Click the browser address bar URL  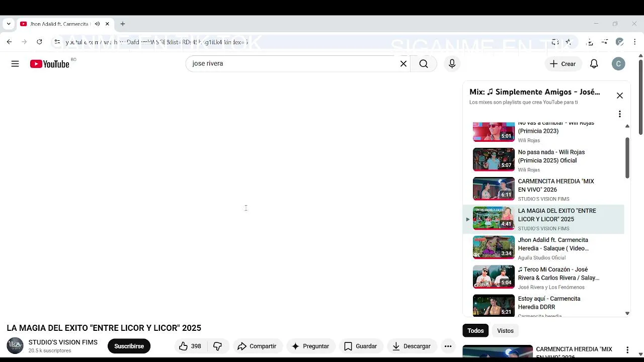tap(157, 42)
